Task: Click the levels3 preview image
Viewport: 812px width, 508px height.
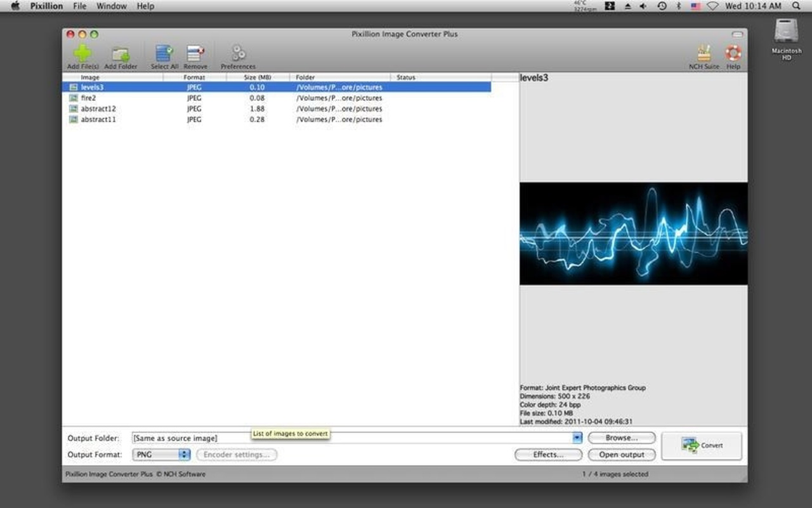Action: (633, 234)
